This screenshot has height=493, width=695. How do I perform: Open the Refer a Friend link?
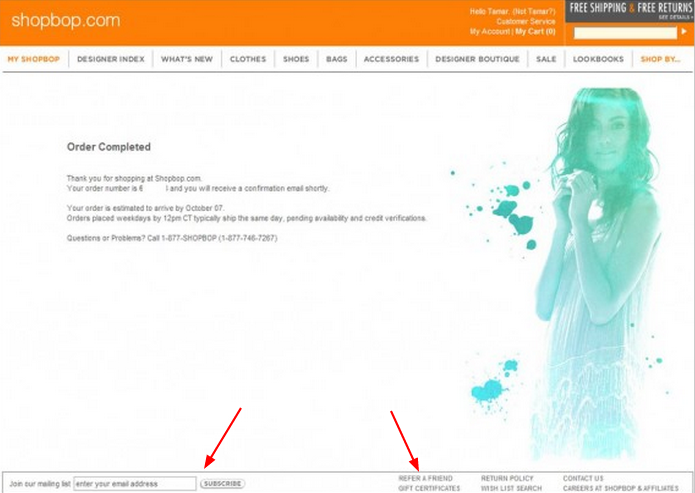[x=426, y=478]
